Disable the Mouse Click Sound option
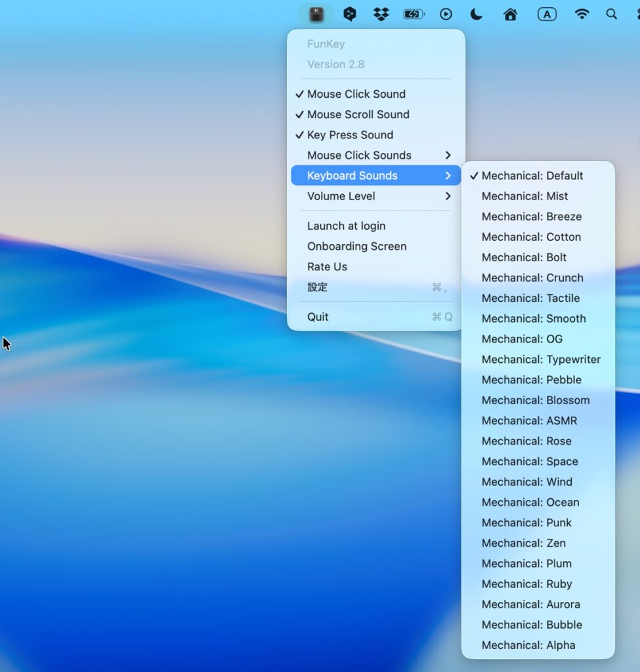Screen dimensions: 640x672 tap(356, 94)
